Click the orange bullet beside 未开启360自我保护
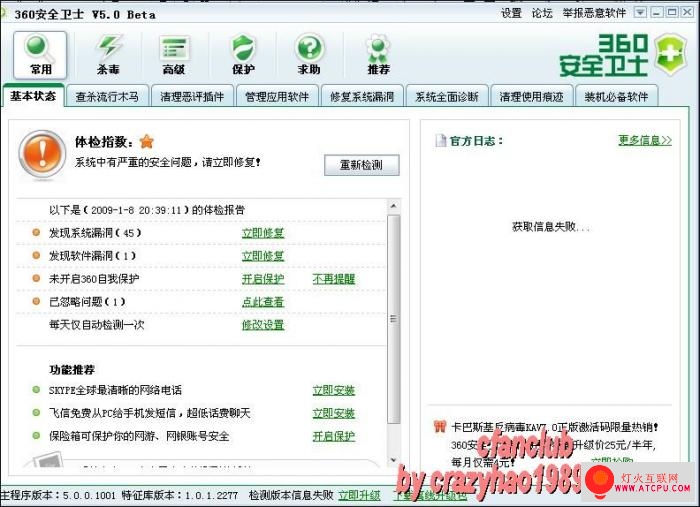Screen dimensions: 700x507 36,278
